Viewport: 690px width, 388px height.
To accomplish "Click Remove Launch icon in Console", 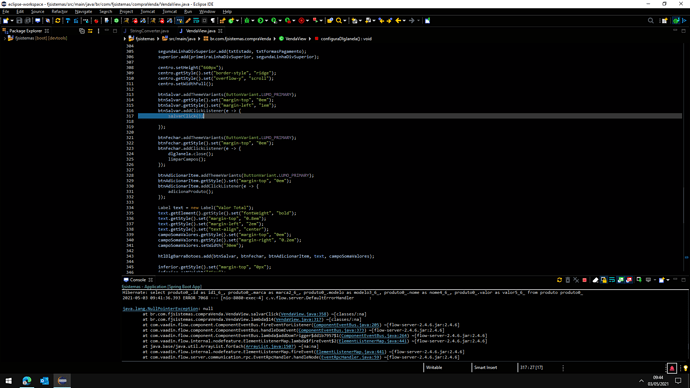I will 568,280.
